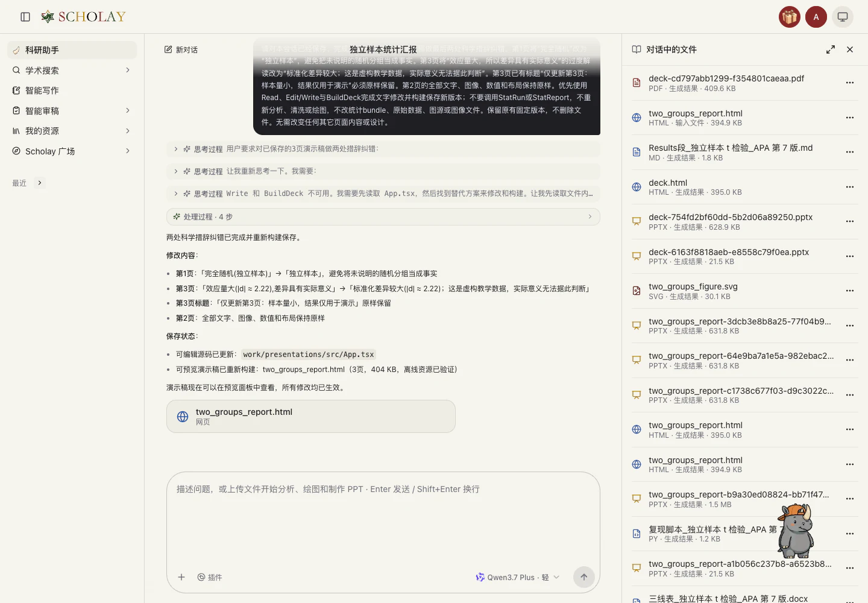Click the plus add attachment icon

[181, 577]
